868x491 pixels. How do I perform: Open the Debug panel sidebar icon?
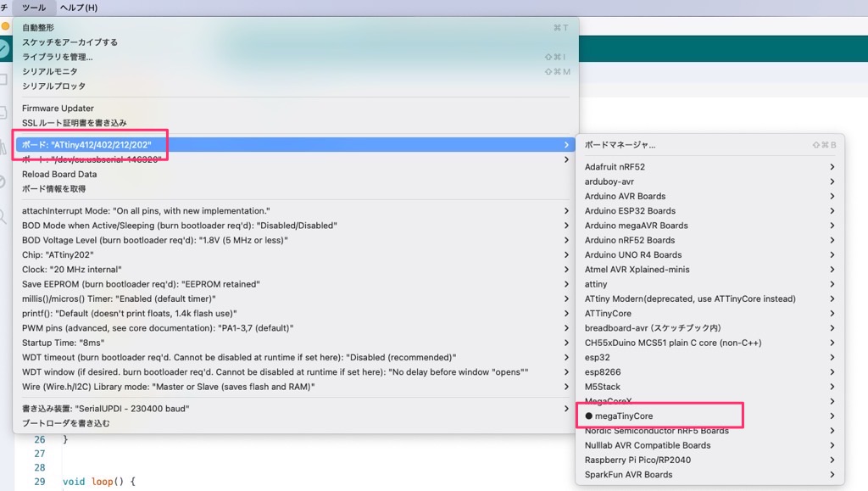(4, 181)
